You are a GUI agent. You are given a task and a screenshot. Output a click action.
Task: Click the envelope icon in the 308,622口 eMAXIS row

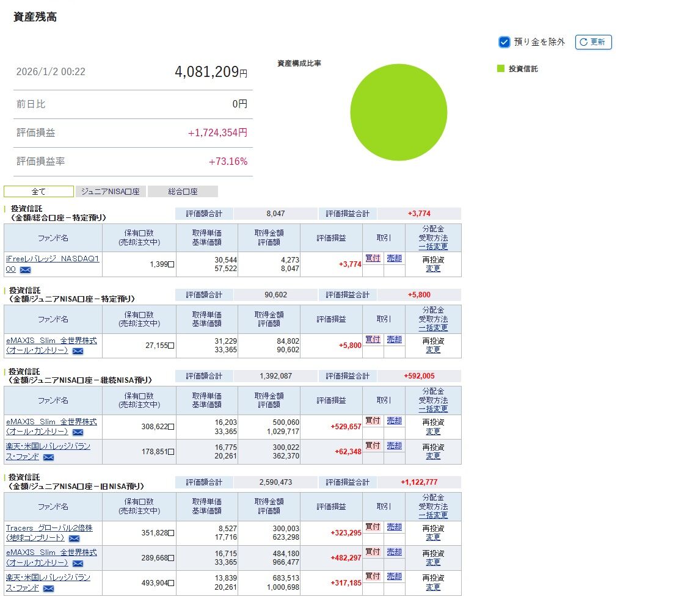78,432
